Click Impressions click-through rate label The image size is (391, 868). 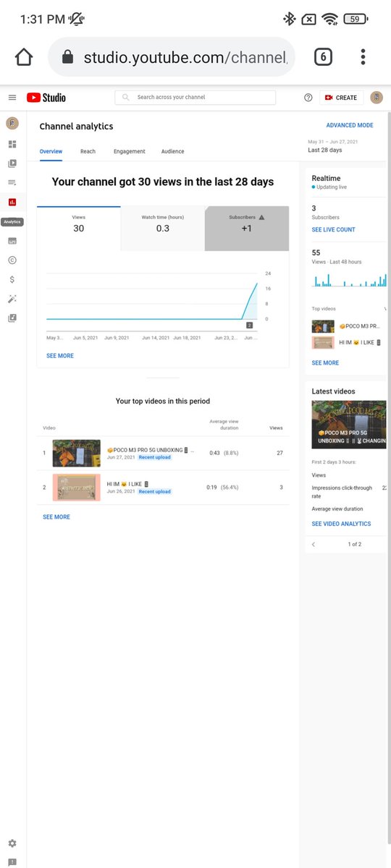(342, 492)
